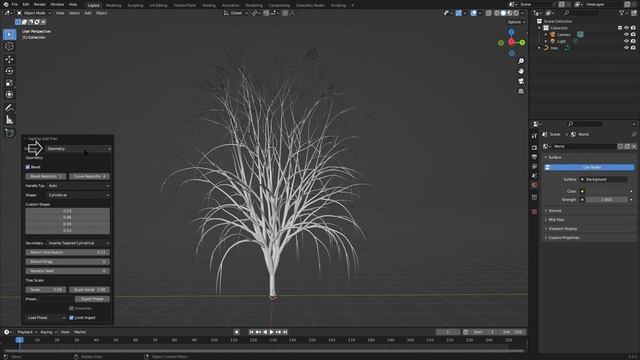
Task: Switch to the Sculpting workspace tab
Action: [136, 5]
